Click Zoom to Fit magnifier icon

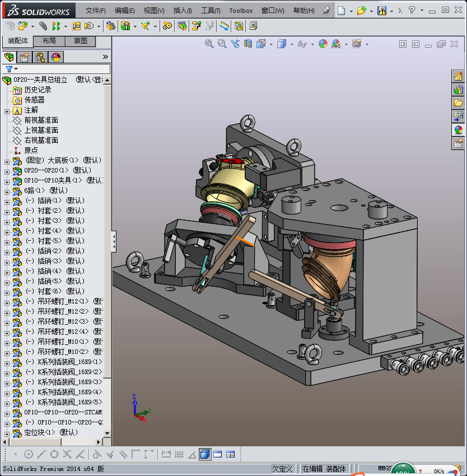click(209, 44)
